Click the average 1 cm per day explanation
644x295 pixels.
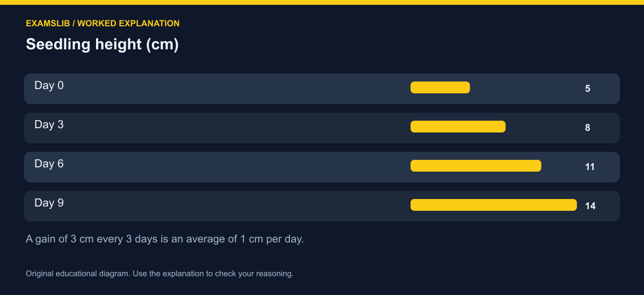pos(165,239)
